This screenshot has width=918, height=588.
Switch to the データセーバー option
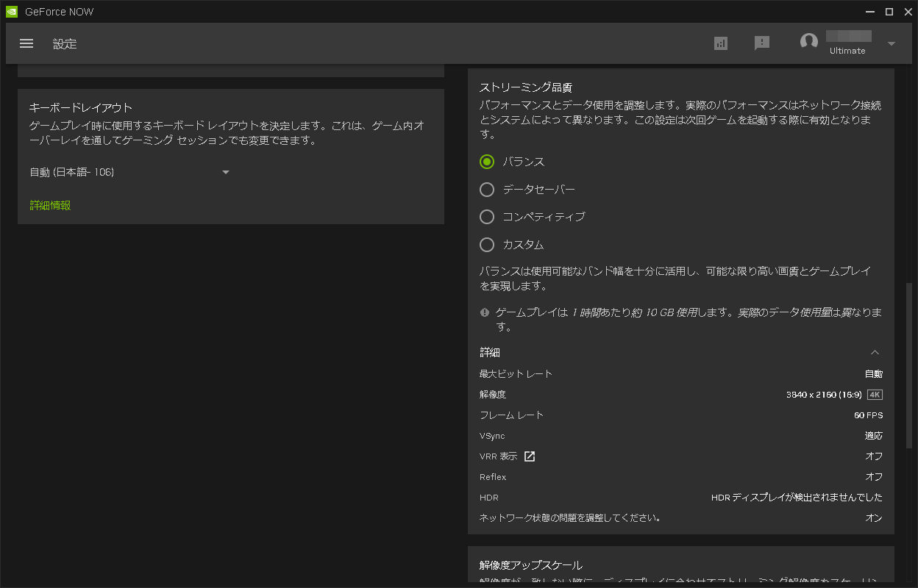click(486, 189)
